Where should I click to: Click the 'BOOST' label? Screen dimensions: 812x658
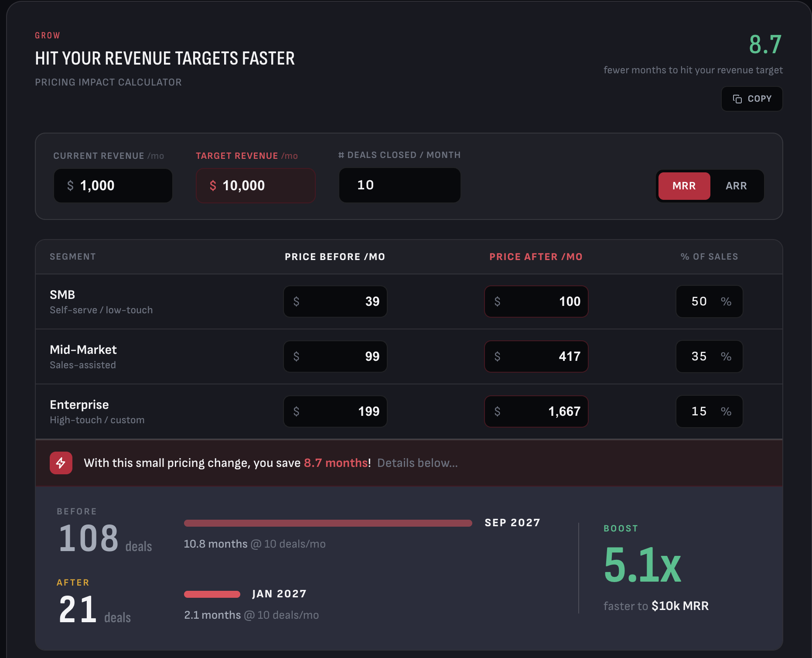tap(621, 529)
